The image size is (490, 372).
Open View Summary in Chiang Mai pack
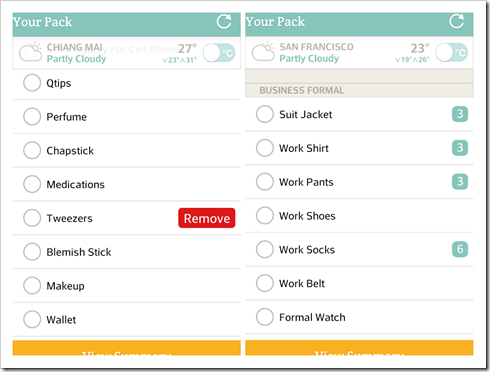[x=127, y=348]
